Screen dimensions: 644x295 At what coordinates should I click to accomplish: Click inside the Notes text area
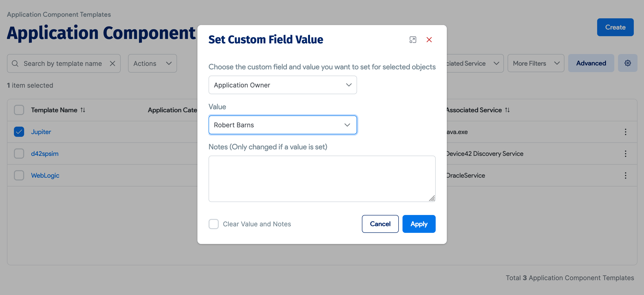(322, 179)
